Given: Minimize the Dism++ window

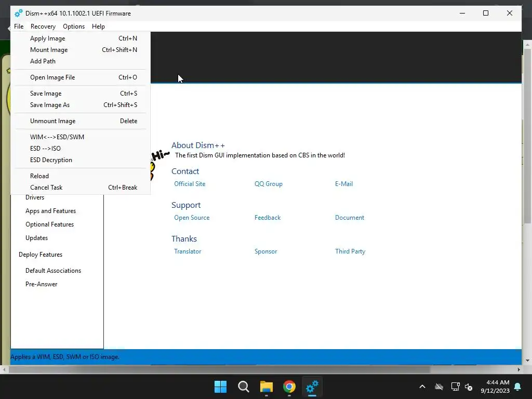Looking at the screenshot, I should [462, 13].
